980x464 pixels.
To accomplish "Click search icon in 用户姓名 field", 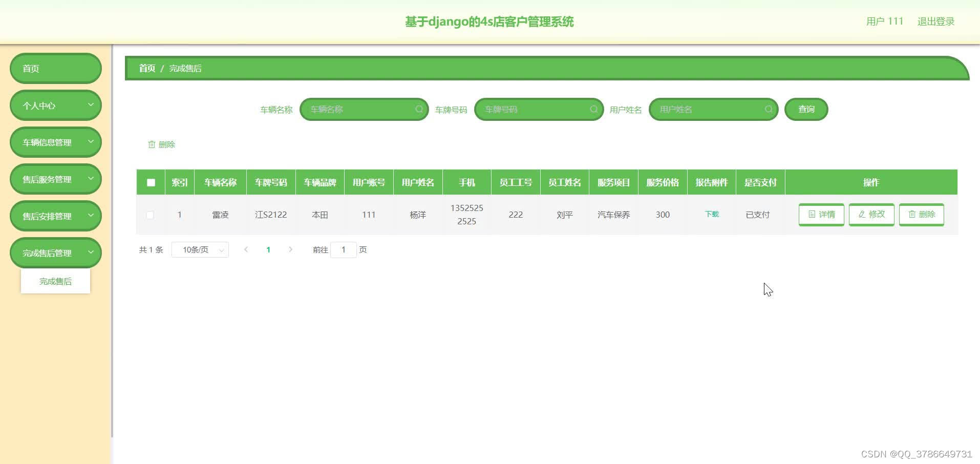I will [769, 109].
